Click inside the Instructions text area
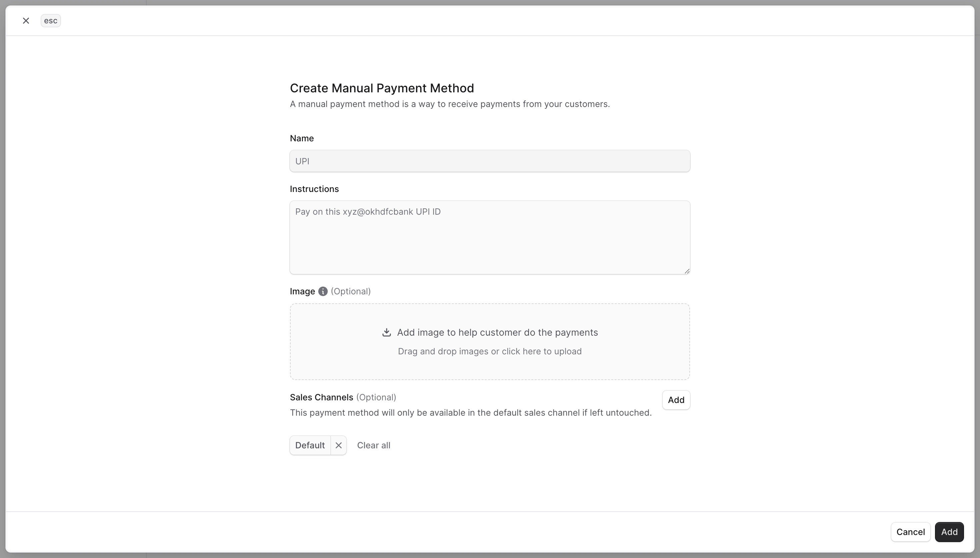The width and height of the screenshot is (980, 558). click(x=490, y=238)
